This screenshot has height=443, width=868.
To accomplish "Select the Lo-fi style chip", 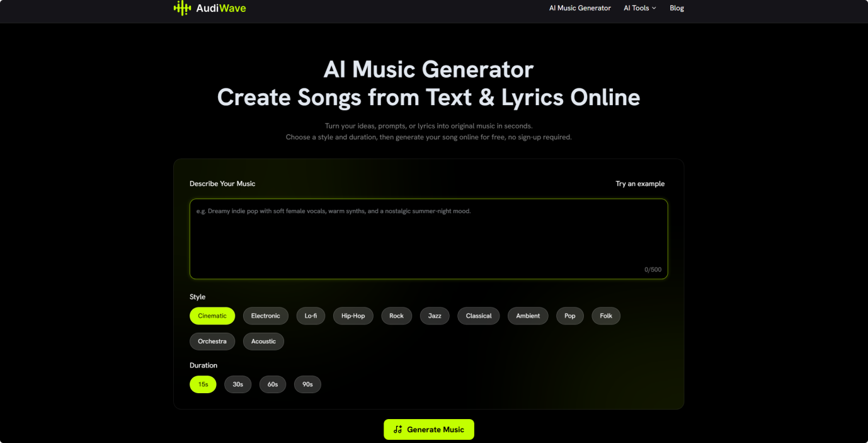I will tap(311, 316).
